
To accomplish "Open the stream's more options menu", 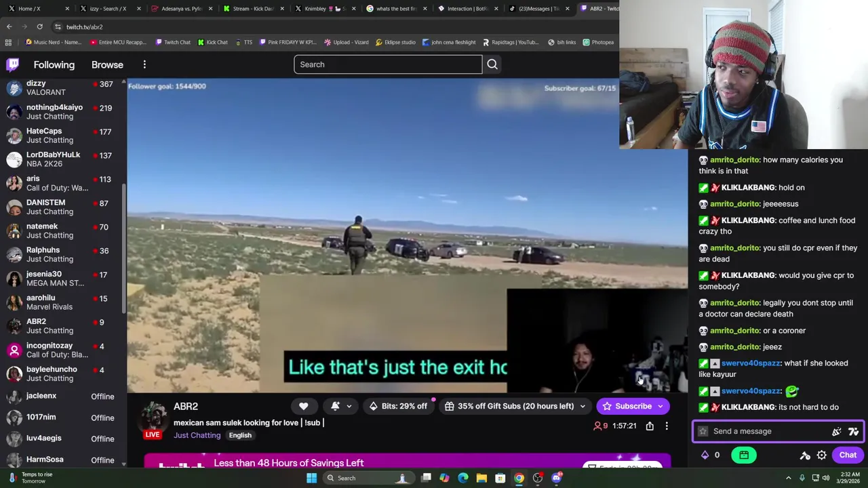I will coord(667,426).
